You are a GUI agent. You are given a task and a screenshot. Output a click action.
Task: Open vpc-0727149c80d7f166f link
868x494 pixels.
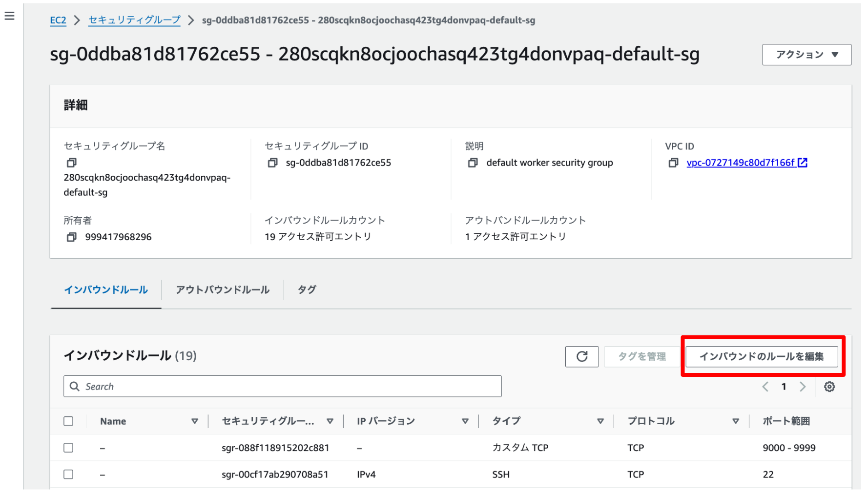(741, 163)
